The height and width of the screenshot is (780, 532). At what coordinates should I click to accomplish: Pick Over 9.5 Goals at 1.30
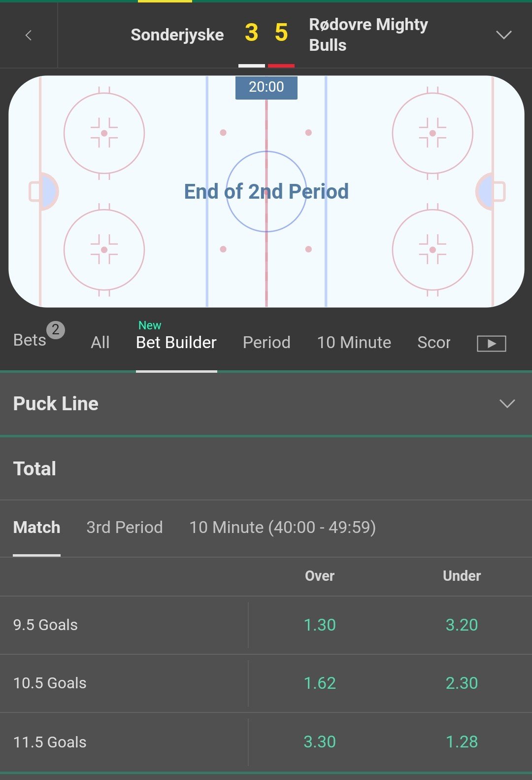[x=320, y=625]
